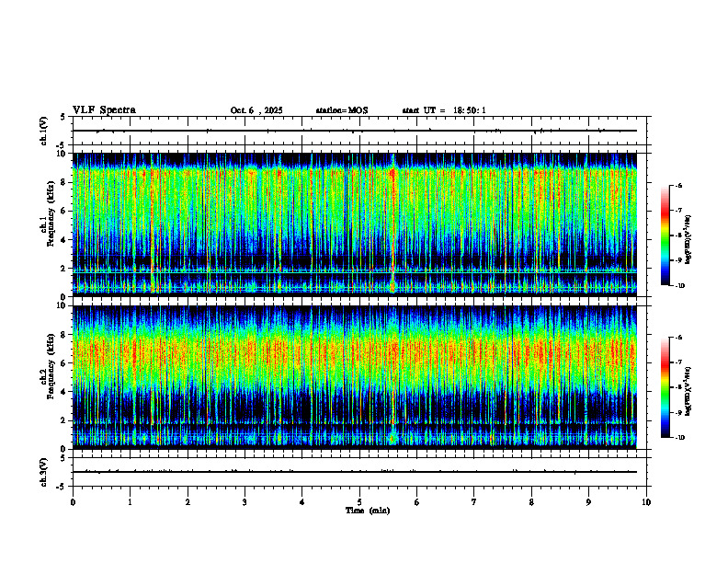The image size is (728, 563).
Task: Click the "5" tick on the Time axis
Action: pos(359,502)
